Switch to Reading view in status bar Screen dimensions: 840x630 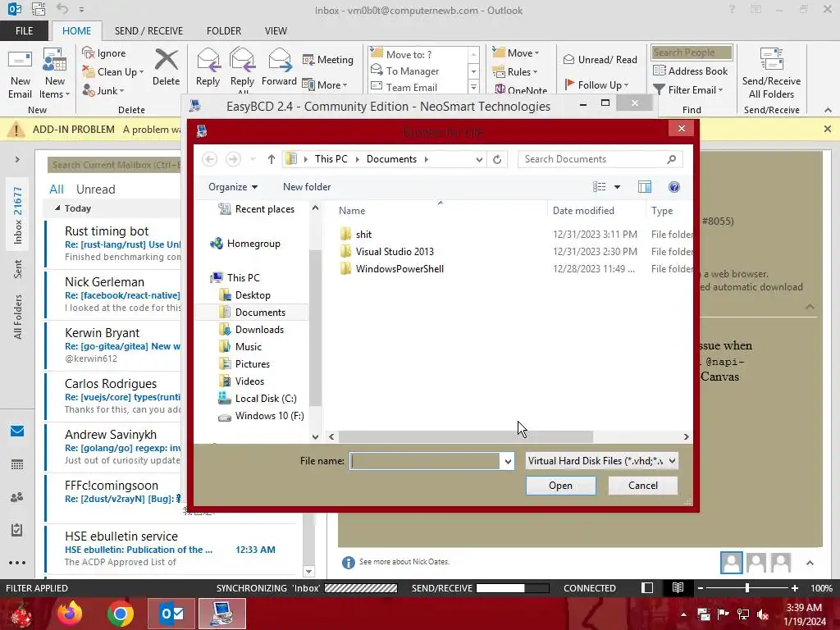click(678, 587)
